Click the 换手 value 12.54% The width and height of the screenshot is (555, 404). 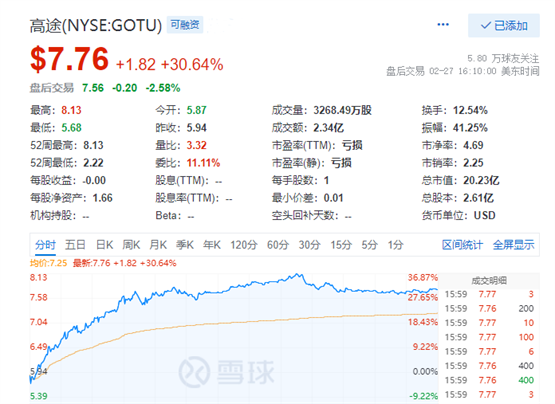[470, 110]
